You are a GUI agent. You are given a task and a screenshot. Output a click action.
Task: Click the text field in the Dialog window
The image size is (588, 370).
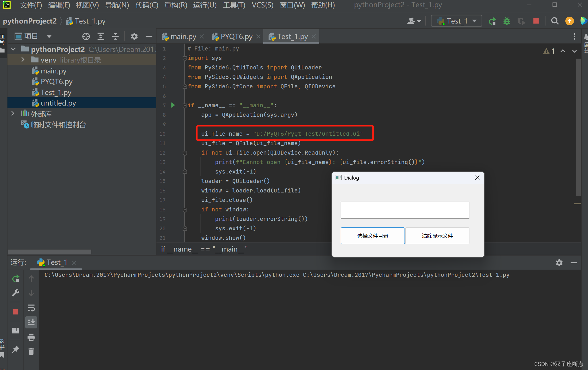tap(405, 210)
